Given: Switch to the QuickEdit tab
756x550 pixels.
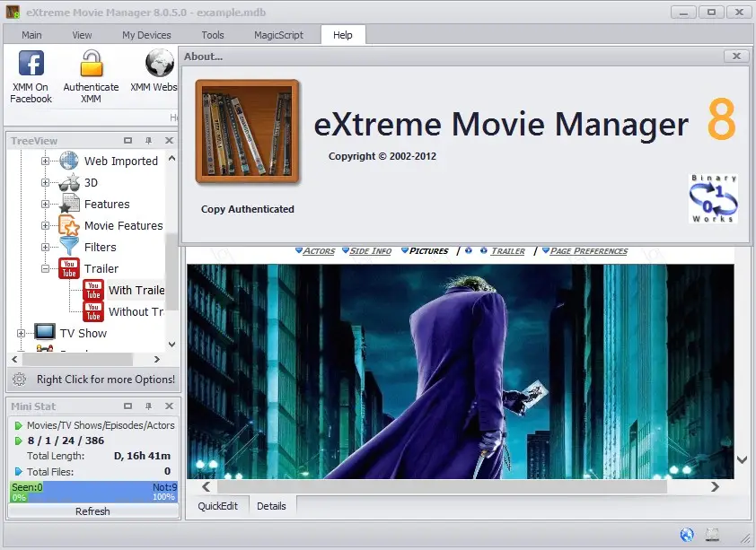Looking at the screenshot, I should click(218, 506).
